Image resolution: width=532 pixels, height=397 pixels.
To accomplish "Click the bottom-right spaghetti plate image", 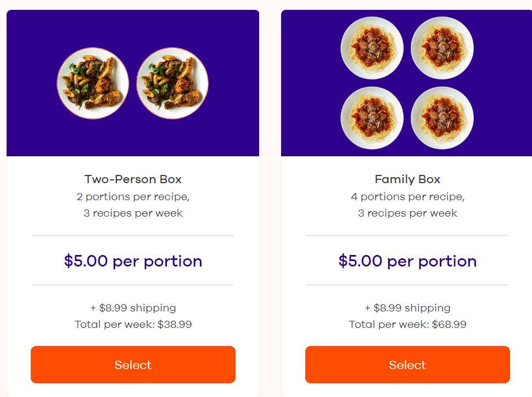I will [x=442, y=117].
